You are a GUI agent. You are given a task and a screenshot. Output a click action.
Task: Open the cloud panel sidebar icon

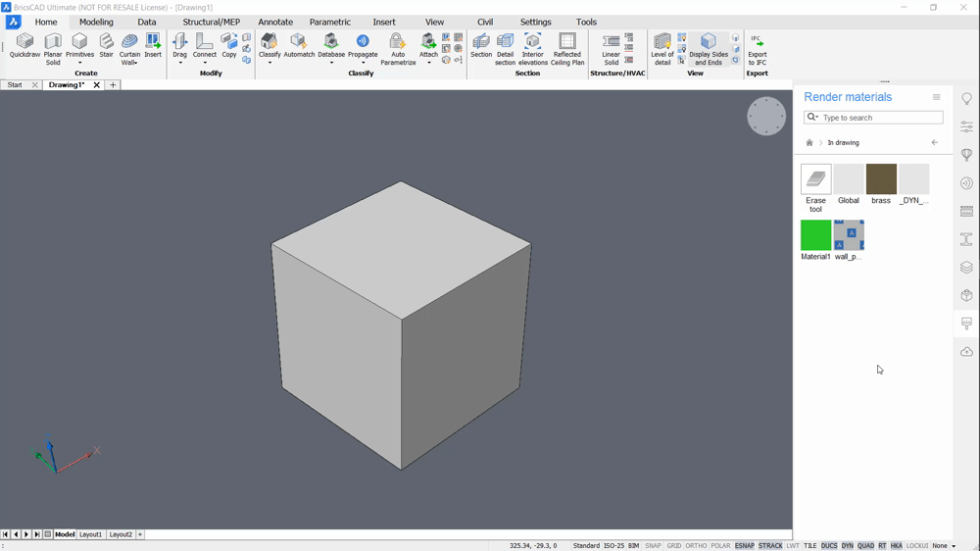coord(967,352)
